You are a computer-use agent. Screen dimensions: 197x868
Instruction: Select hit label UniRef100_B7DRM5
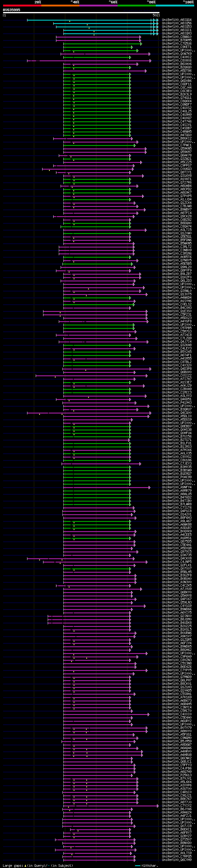click(x=177, y=40)
